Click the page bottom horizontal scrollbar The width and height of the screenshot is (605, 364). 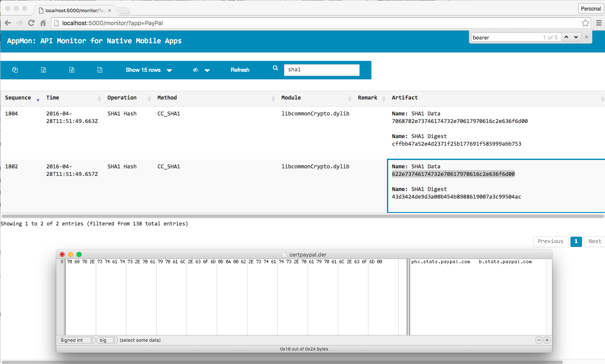281,362
